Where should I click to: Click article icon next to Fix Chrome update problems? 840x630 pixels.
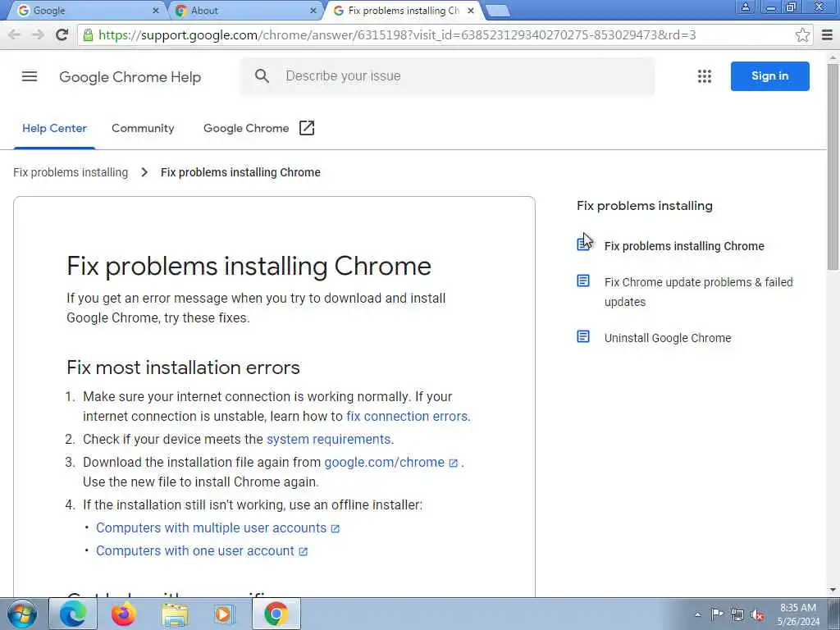583,281
